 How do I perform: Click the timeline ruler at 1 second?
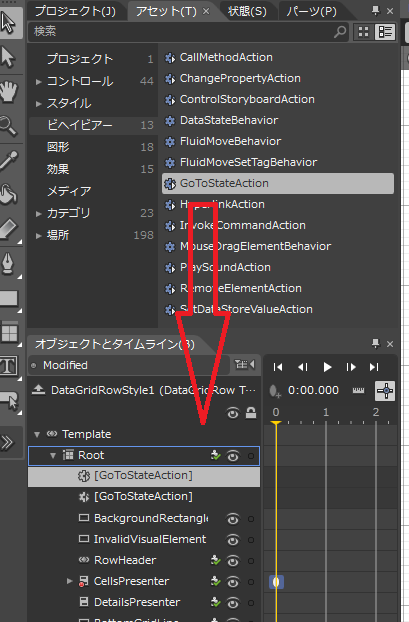[326, 413]
